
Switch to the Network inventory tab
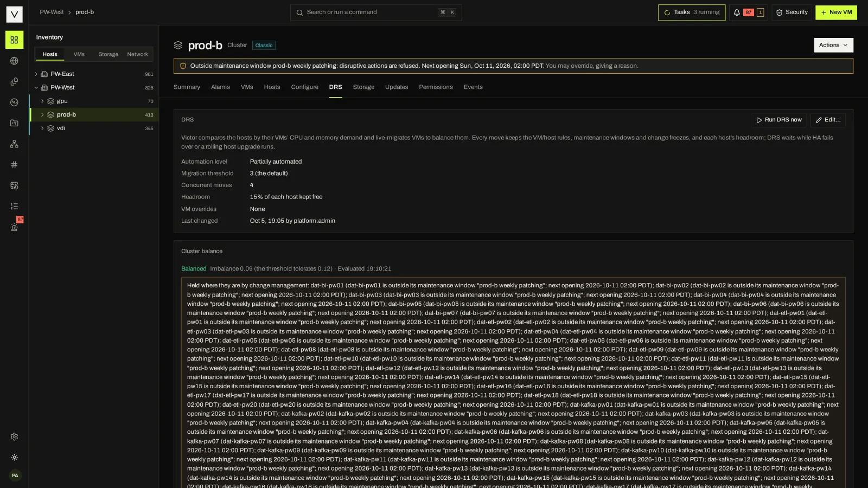click(x=138, y=54)
